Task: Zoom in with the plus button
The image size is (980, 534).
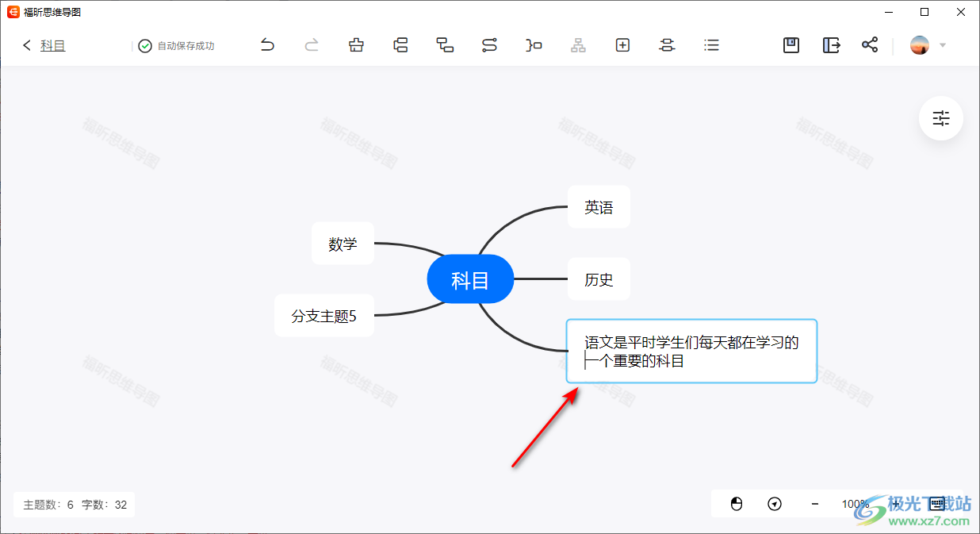Action: [x=896, y=504]
